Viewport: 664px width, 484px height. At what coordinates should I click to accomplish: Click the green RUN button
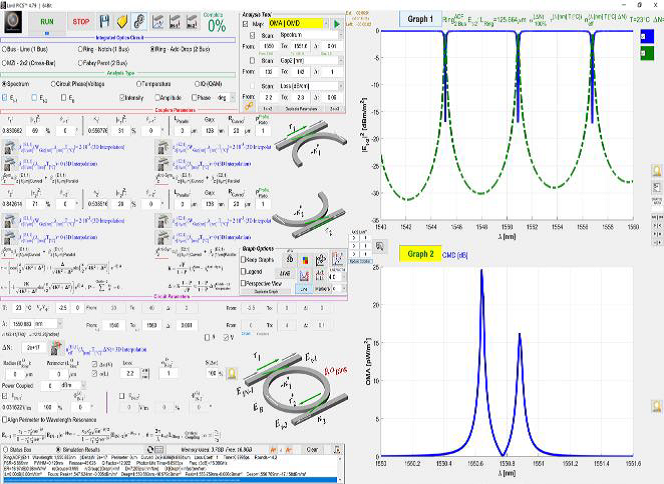tap(46, 20)
